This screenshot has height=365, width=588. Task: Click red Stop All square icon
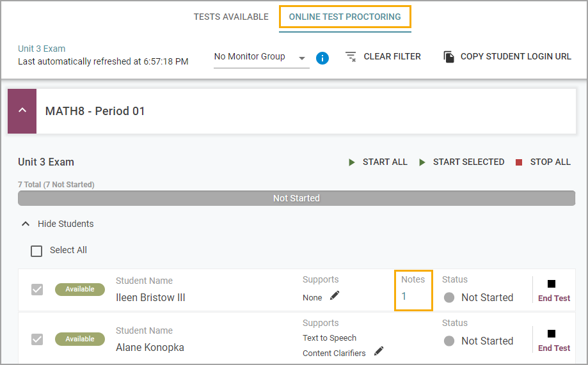[x=519, y=162]
